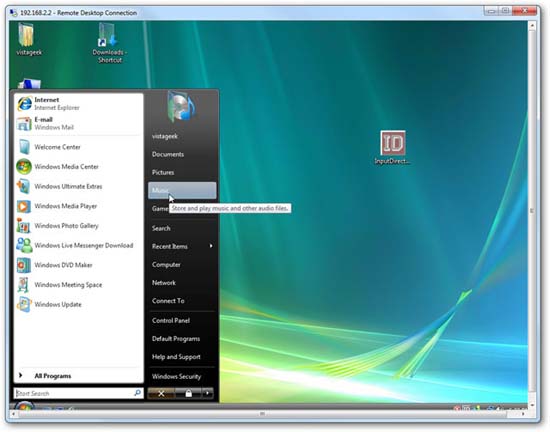The width and height of the screenshot is (550, 432).
Task: Open the Music folder menu item
Action: pos(182,190)
